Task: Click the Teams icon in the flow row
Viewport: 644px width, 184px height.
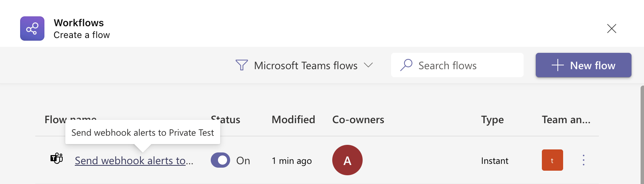Action: tap(57, 158)
